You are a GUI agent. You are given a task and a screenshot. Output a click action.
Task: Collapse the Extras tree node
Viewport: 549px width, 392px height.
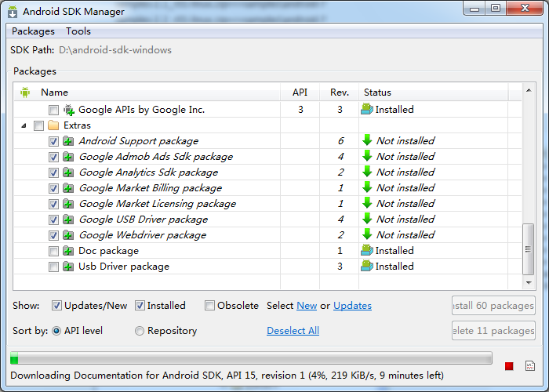pyautogui.click(x=24, y=125)
